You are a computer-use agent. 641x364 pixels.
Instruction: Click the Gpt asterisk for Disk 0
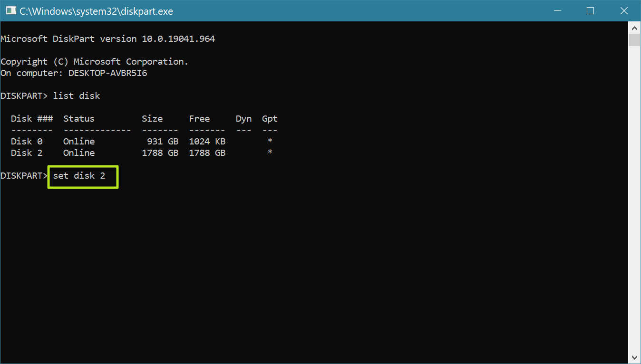[270, 141]
